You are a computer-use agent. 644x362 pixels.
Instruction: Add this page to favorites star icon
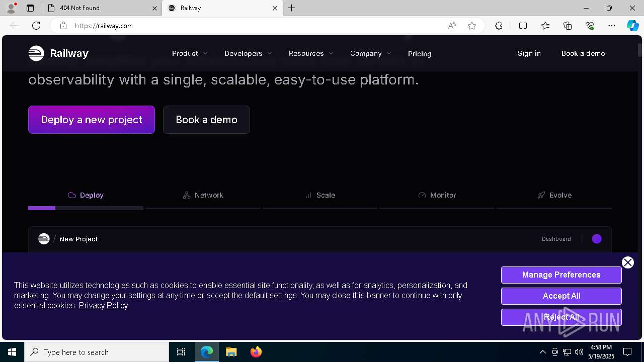click(x=472, y=26)
